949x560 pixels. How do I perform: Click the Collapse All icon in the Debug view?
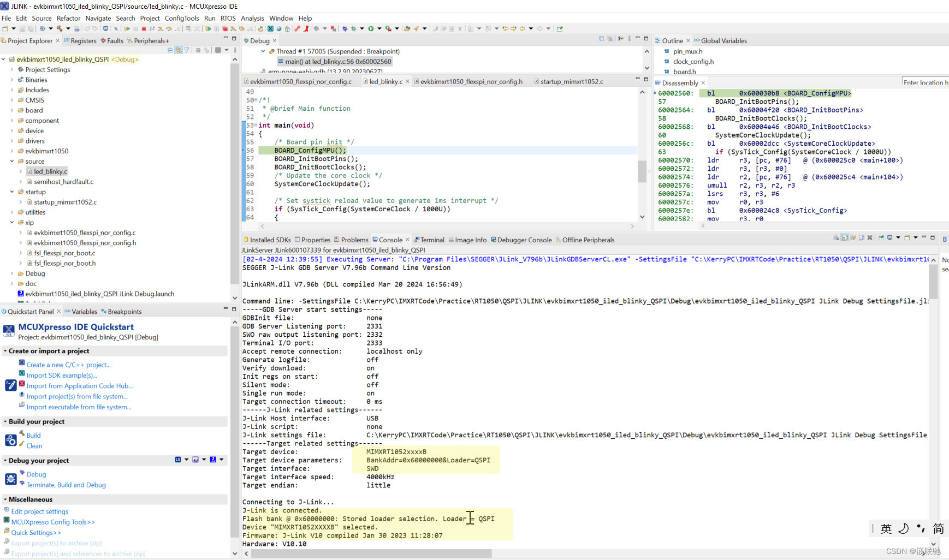[602, 38]
